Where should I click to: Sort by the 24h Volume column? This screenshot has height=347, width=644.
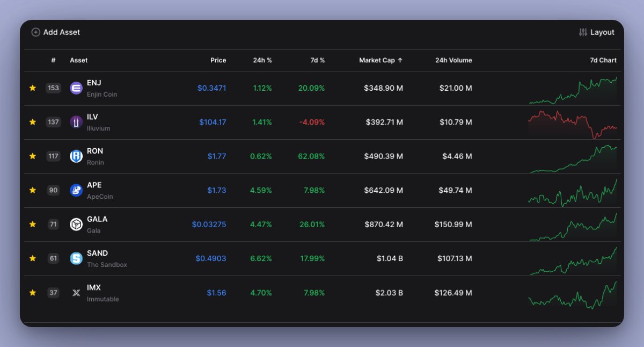454,60
